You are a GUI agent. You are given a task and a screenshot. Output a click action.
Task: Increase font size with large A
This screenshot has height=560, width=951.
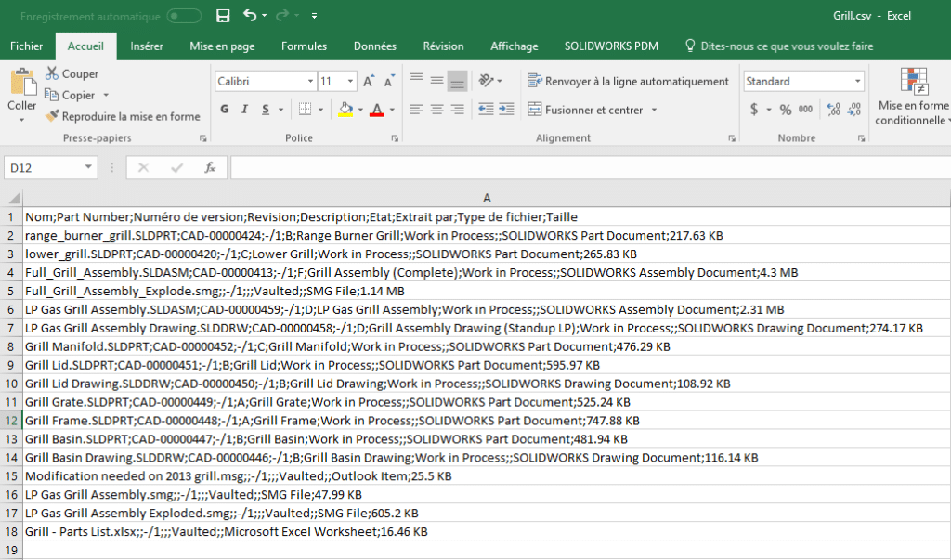tap(369, 82)
